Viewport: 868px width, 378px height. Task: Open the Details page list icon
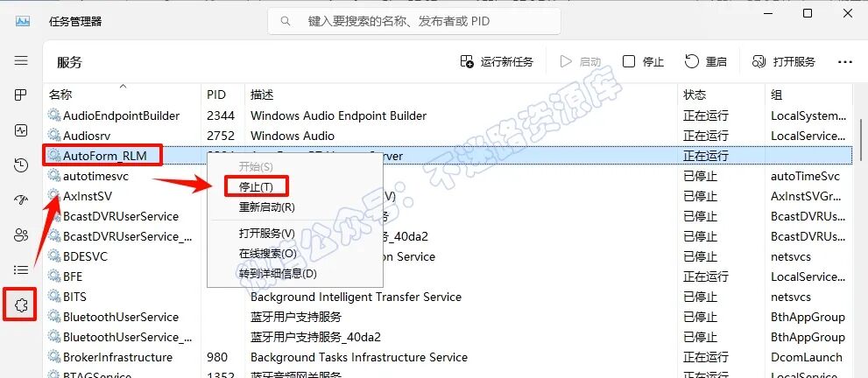pyautogui.click(x=21, y=270)
